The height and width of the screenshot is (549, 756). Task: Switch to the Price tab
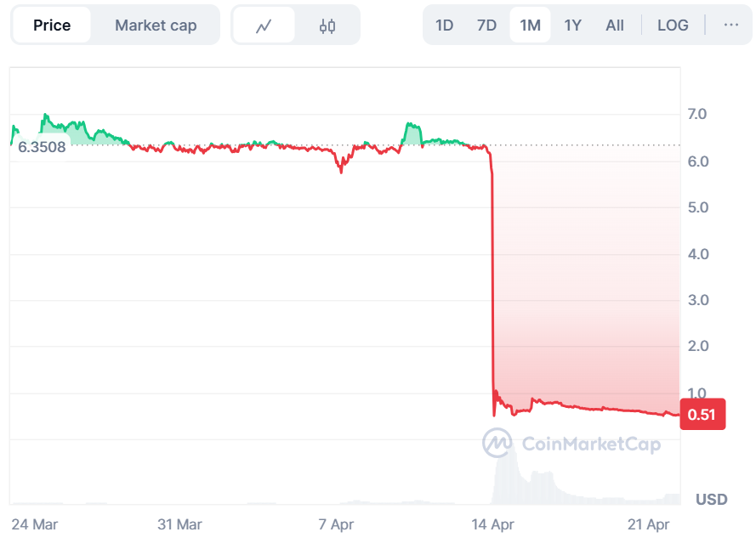[52, 25]
